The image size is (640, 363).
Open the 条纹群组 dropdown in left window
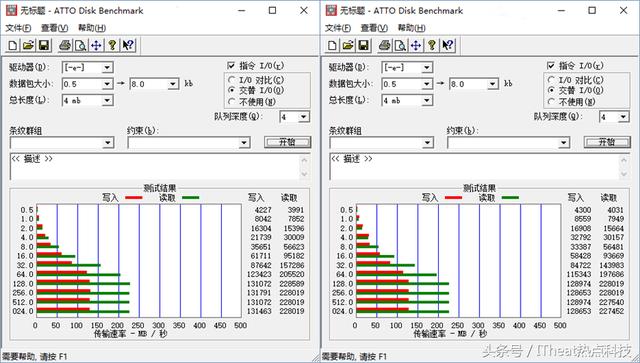(108, 143)
